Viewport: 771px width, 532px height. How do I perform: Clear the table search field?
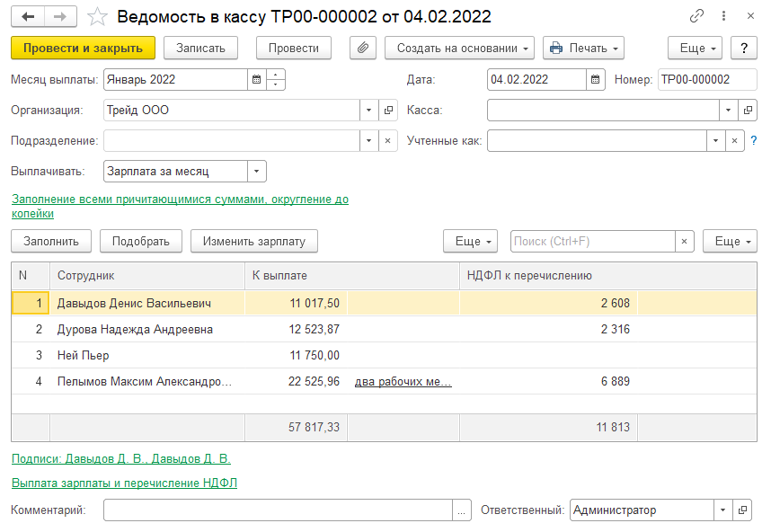[x=684, y=242]
